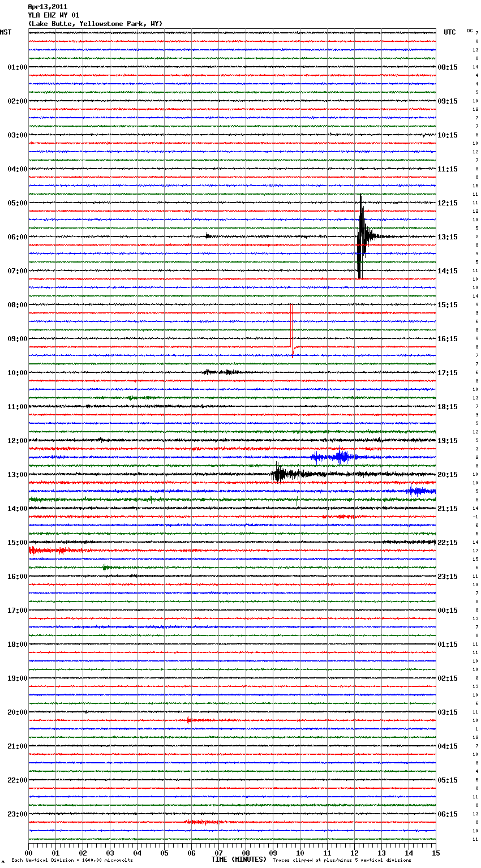Click minute 06 on bottom axis
Image resolution: width=481 pixels, height=868 pixels.
point(192,853)
